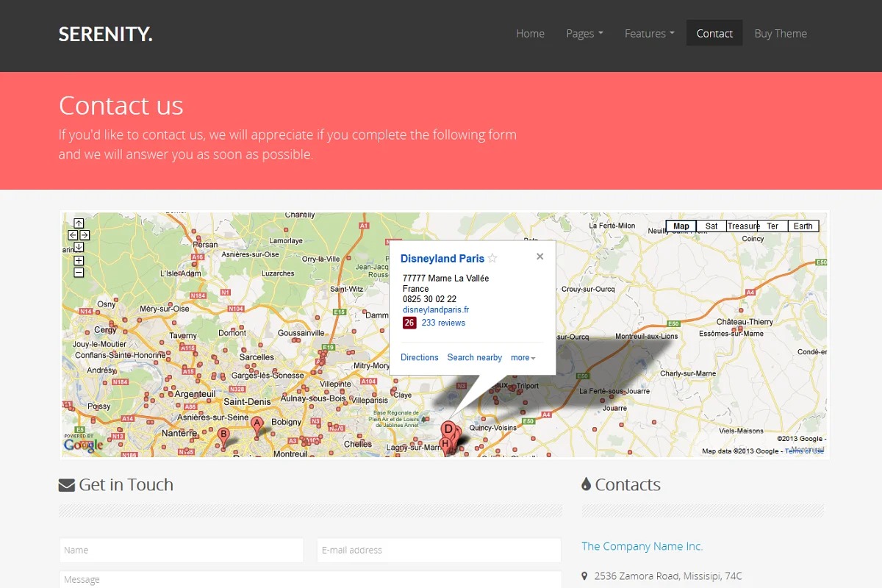The width and height of the screenshot is (882, 588).
Task: Pan the map right with the arrow
Action: 85,235
